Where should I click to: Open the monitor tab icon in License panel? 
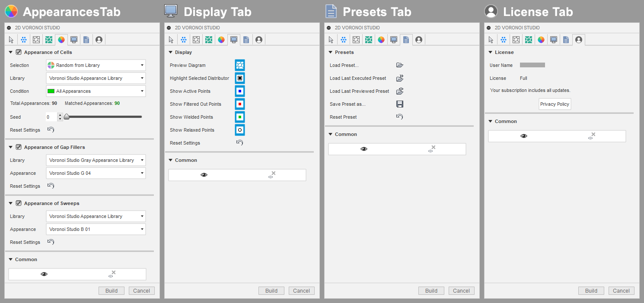click(x=553, y=40)
